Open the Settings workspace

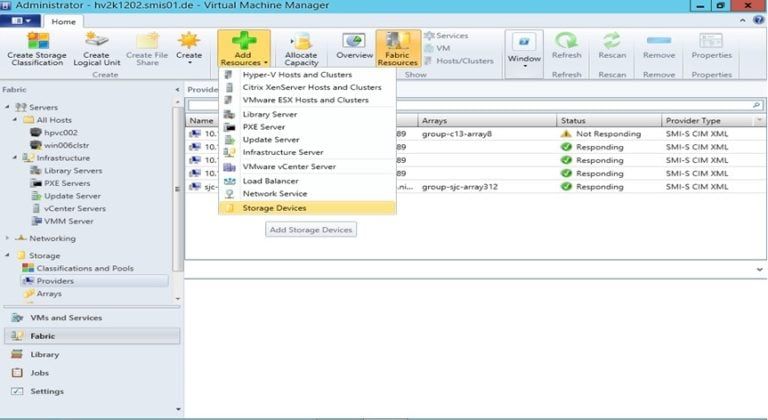click(x=92, y=392)
